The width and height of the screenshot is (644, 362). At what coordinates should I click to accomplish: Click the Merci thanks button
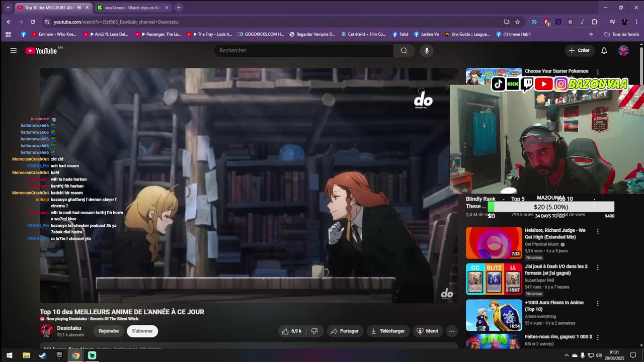point(427,331)
